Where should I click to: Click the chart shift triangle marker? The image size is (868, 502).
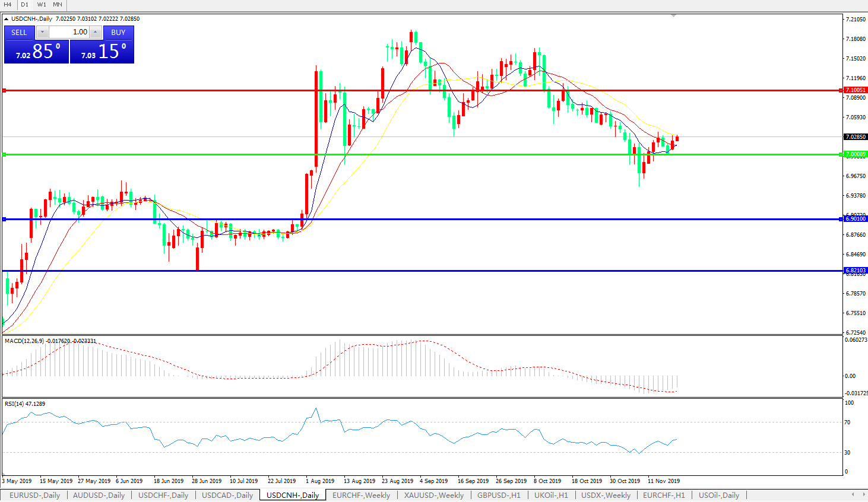click(673, 15)
